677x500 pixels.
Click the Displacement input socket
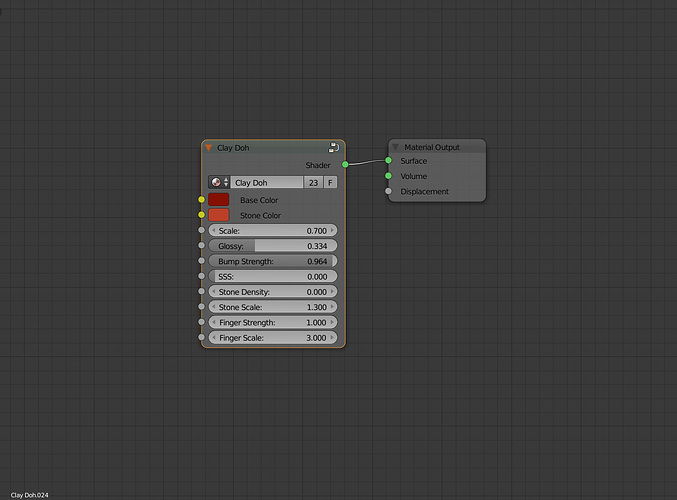(388, 191)
